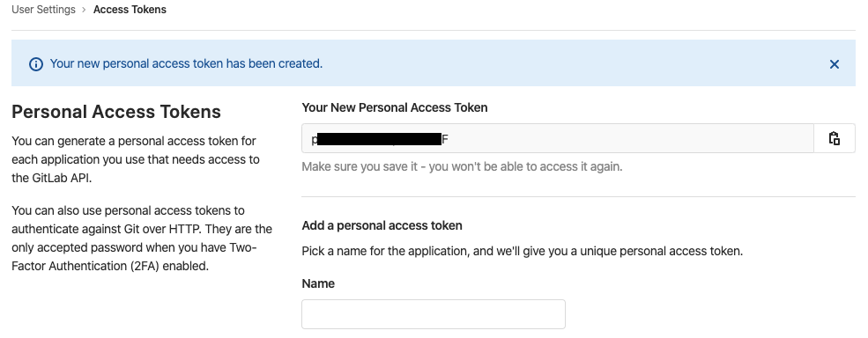
Task: Click the Personal Access Tokens heading
Action: pyautogui.click(x=116, y=112)
